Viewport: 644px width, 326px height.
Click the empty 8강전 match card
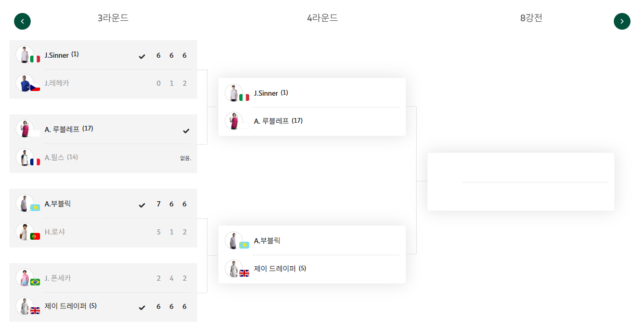point(521,181)
